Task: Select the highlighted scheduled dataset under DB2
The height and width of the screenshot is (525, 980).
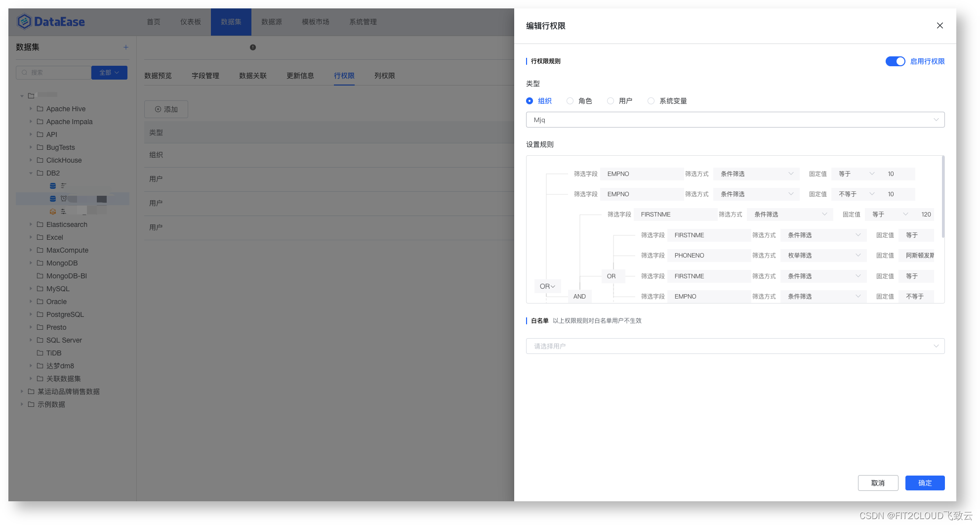Action: point(73,199)
